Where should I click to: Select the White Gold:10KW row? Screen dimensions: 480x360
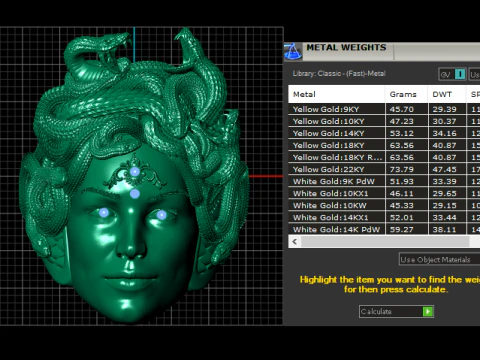(x=384, y=205)
